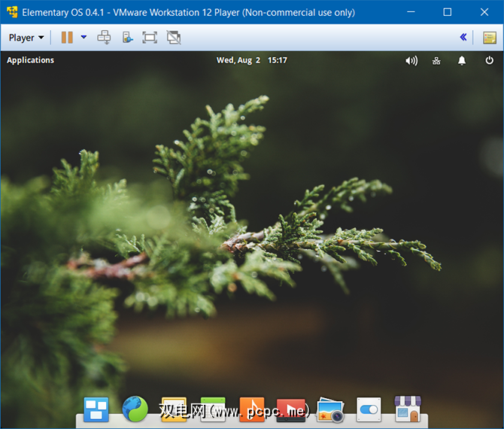Launch the Photos app from the dock
504x429 pixels.
coord(330,409)
